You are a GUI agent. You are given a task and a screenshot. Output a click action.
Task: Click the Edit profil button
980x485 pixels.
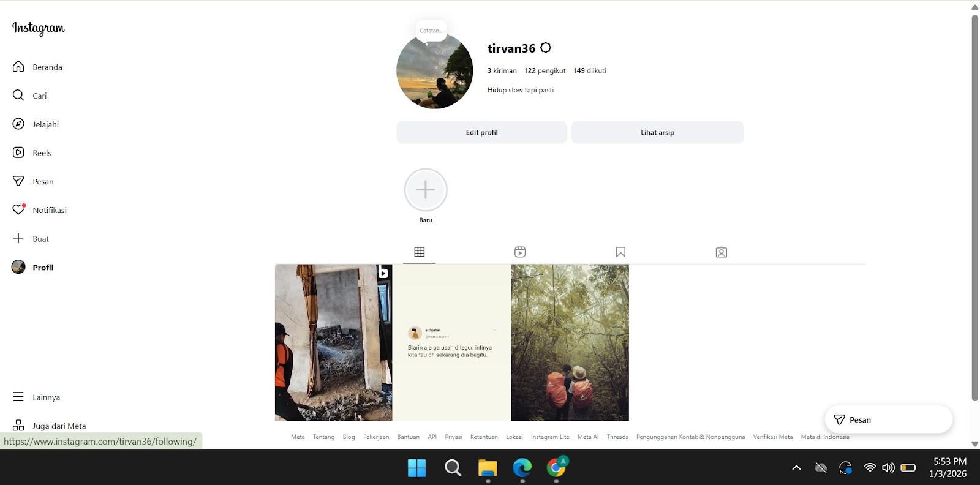[481, 132]
